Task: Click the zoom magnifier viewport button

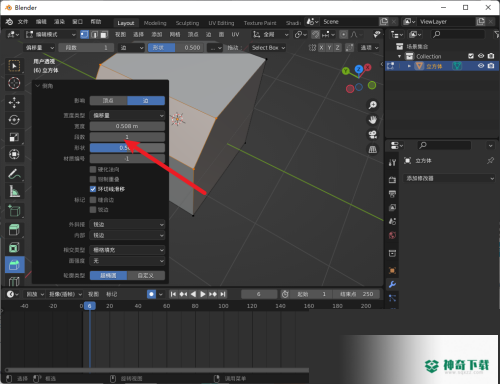Action: 372,105
